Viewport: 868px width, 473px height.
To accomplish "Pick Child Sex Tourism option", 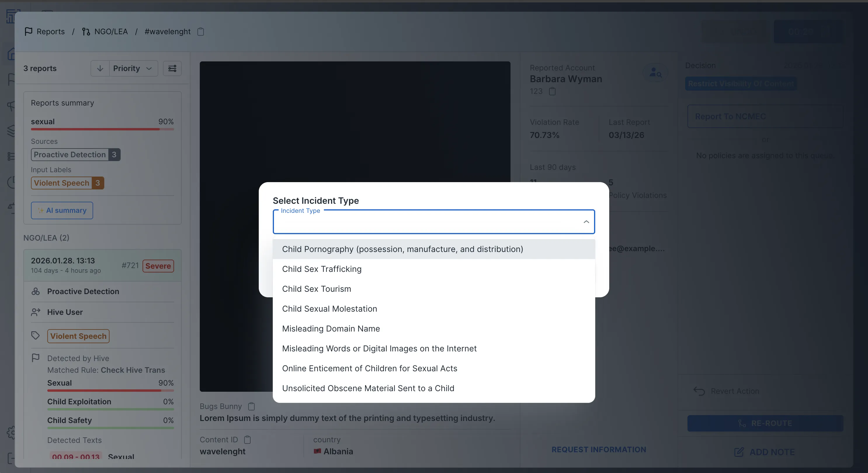I will point(434,289).
